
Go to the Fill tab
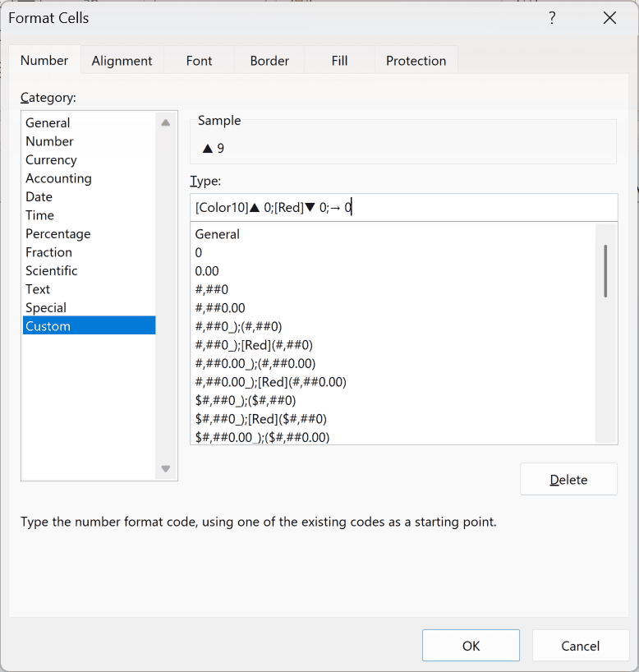point(339,61)
